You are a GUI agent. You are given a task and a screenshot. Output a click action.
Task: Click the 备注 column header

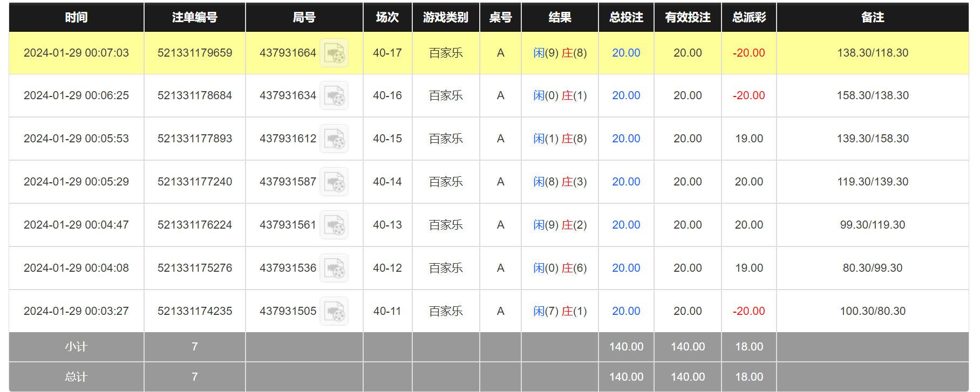[x=873, y=17]
